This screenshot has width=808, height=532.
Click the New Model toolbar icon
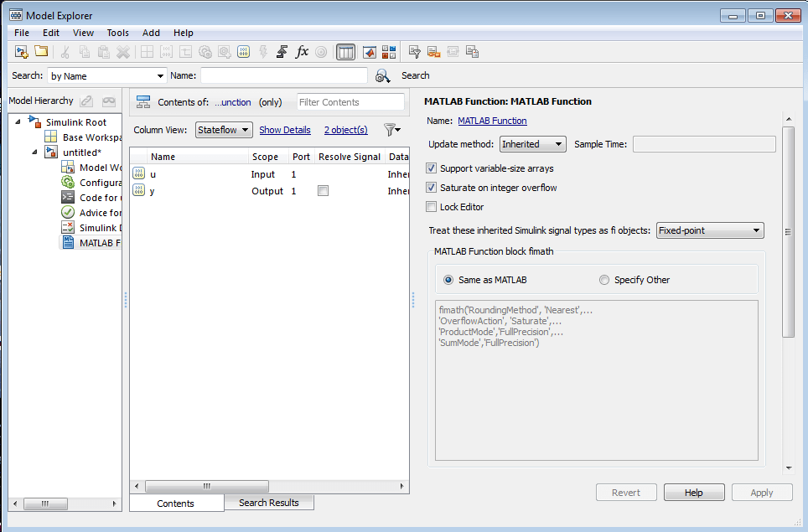tap(22, 52)
